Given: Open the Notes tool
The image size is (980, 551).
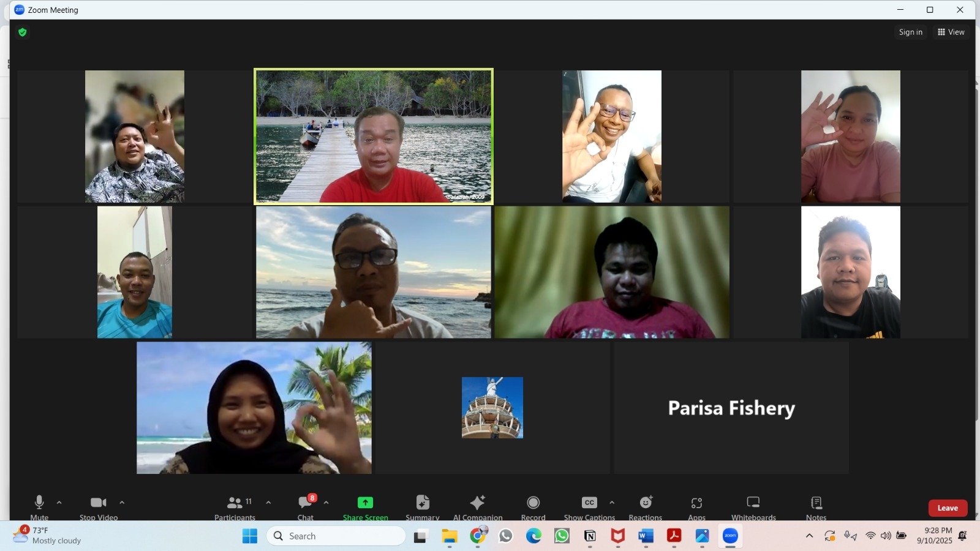Looking at the screenshot, I should (816, 507).
